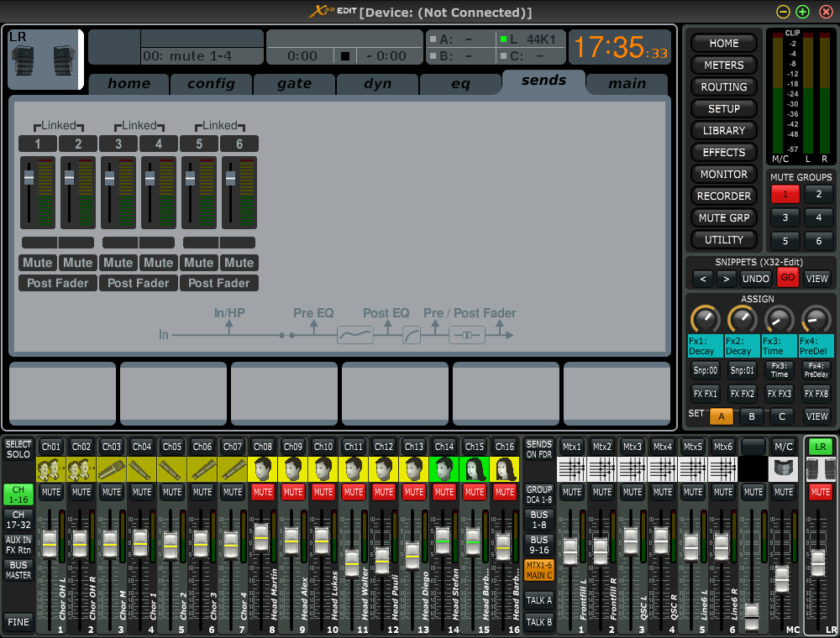The image size is (840, 638).
Task: Click the Post EQ tap filter curve icon
Action: 354,336
